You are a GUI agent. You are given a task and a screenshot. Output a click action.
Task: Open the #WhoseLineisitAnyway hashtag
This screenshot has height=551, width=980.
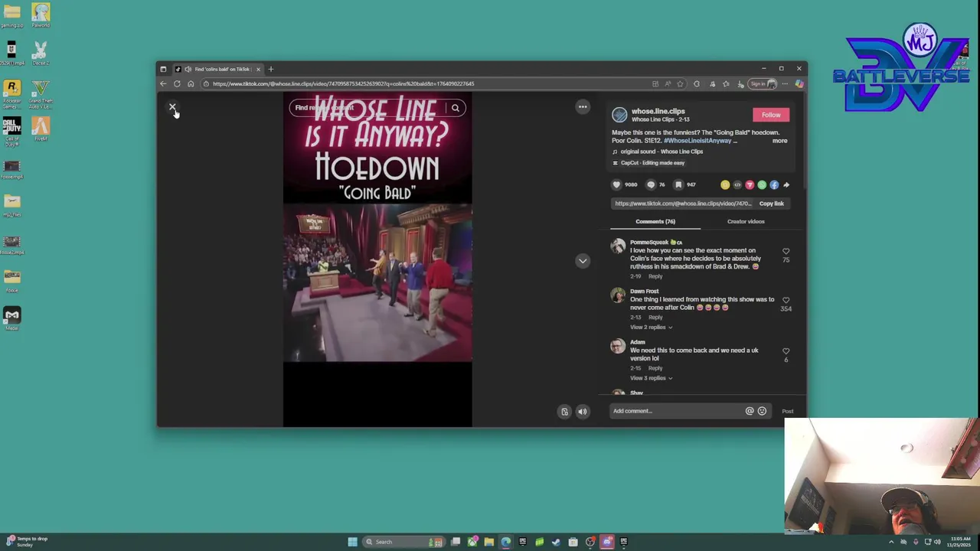click(x=697, y=141)
